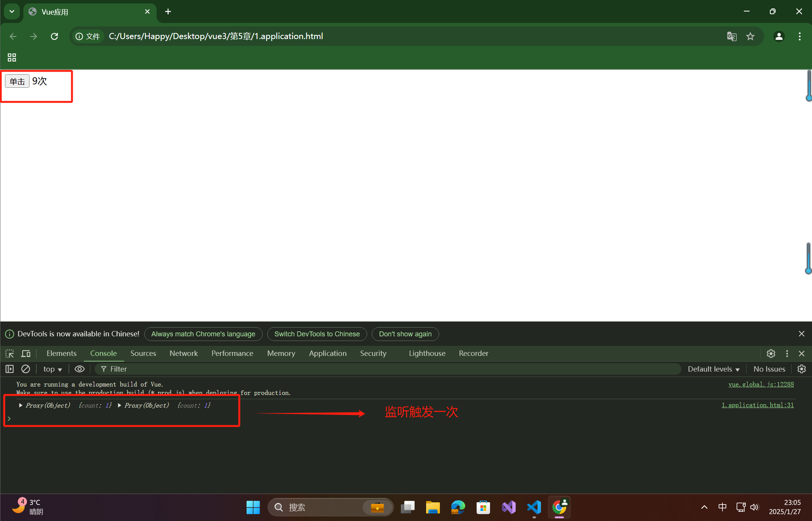Open the Chrome apps grid icon
This screenshot has height=521, width=812.
[x=12, y=57]
